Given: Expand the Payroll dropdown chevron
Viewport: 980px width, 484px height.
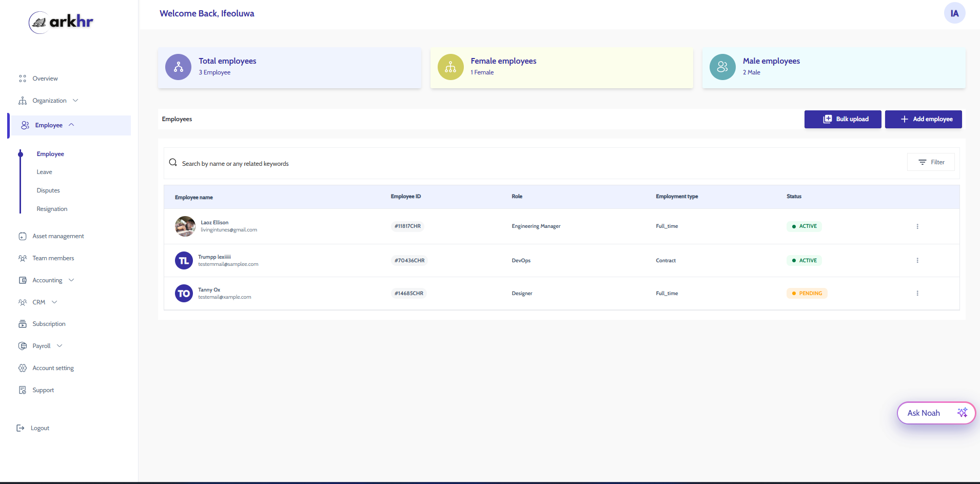Looking at the screenshot, I should 60,346.
